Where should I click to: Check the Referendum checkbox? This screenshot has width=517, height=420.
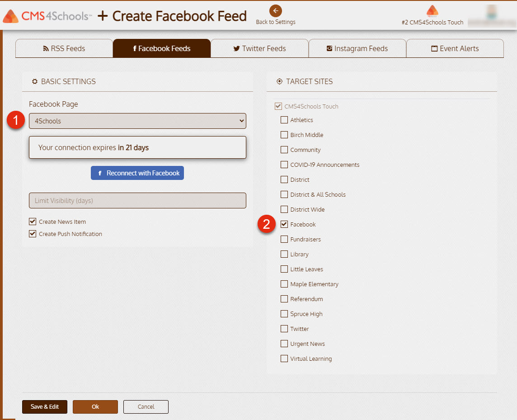284,299
